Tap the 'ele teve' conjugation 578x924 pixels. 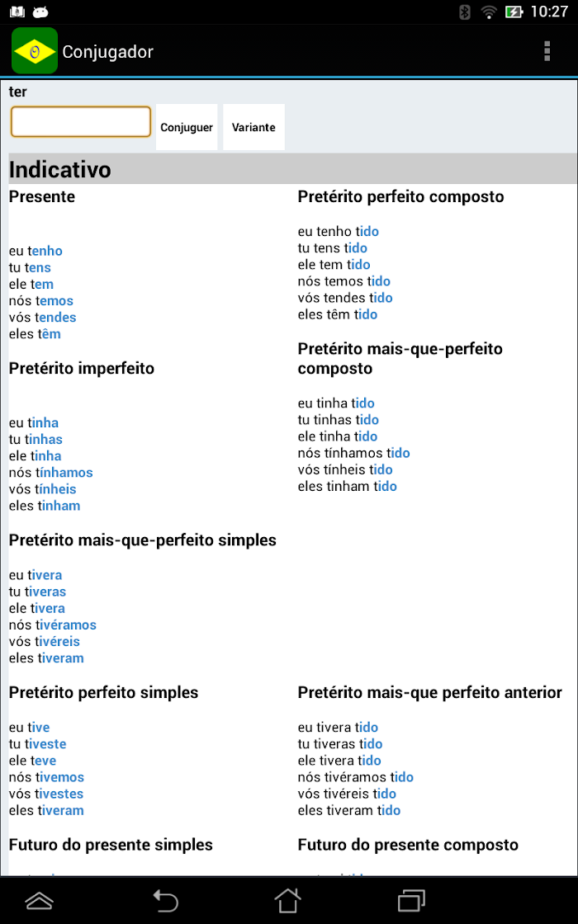pyautogui.click(x=33, y=760)
